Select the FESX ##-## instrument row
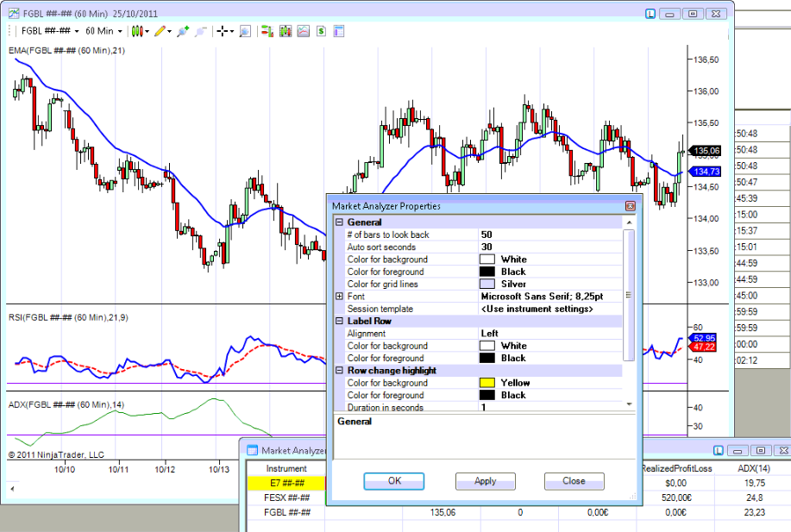The width and height of the screenshot is (791, 532). tap(286, 498)
